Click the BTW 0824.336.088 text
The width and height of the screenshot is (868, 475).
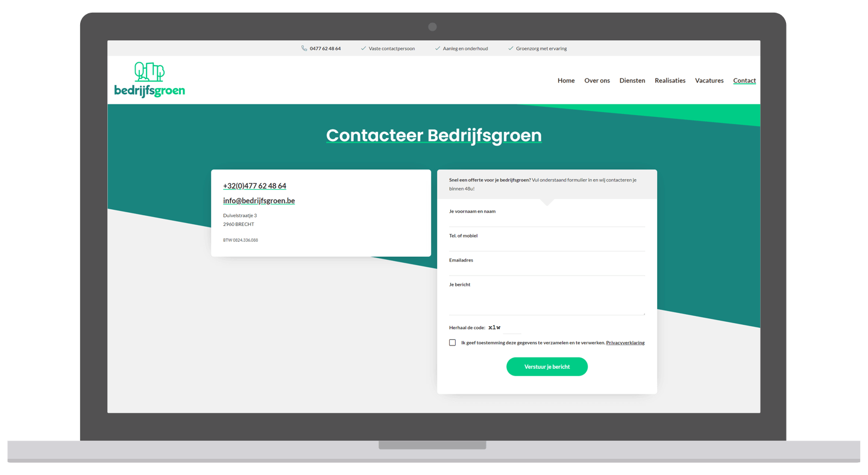point(241,240)
